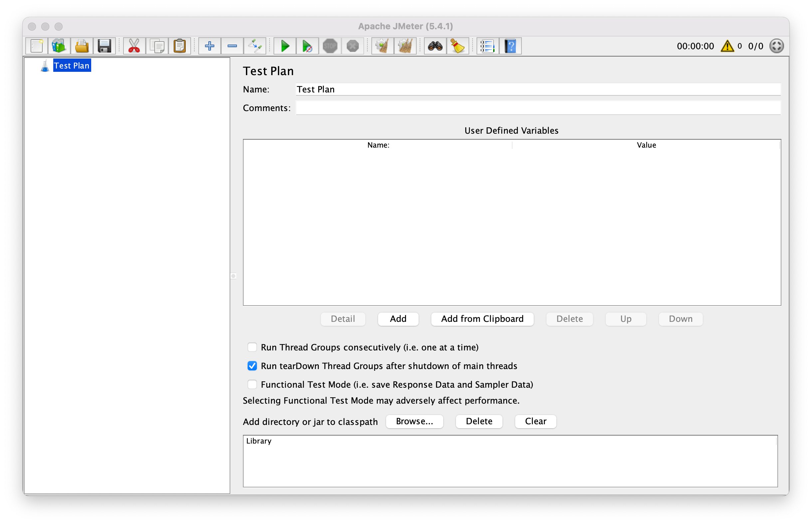Select Test Plan node in tree

pyautogui.click(x=72, y=66)
